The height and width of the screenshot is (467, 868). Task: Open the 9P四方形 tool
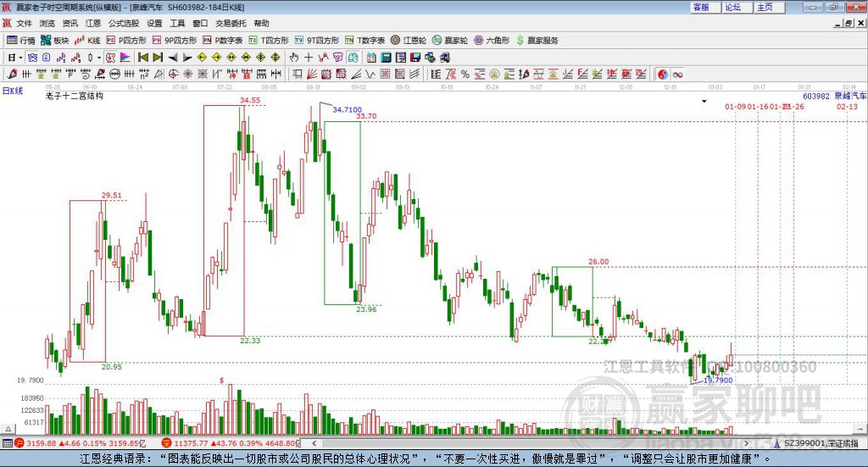click(x=175, y=41)
